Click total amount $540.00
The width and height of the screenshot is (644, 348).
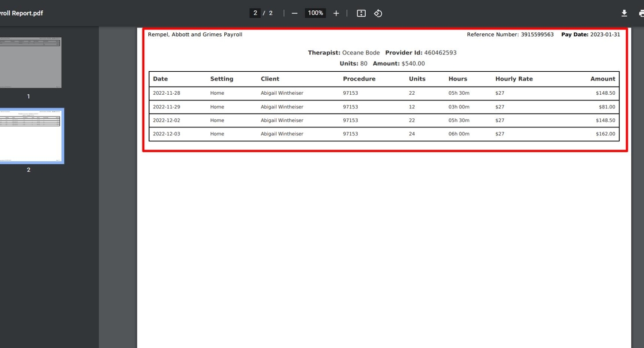pos(413,64)
